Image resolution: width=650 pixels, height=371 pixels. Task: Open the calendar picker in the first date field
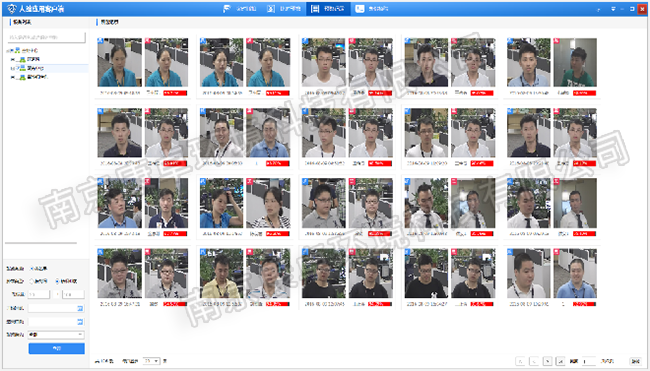pyautogui.click(x=80, y=308)
